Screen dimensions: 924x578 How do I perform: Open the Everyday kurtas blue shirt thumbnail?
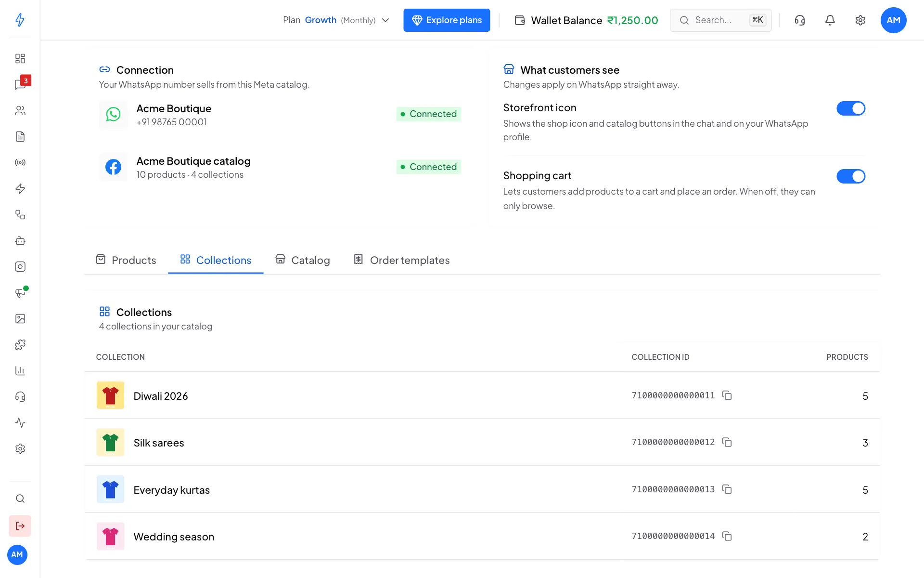[x=110, y=489]
